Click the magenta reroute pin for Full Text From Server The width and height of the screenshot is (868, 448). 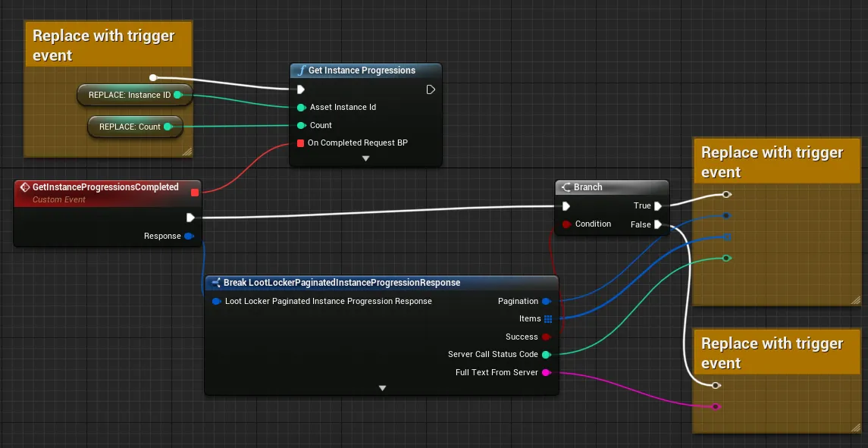716,406
